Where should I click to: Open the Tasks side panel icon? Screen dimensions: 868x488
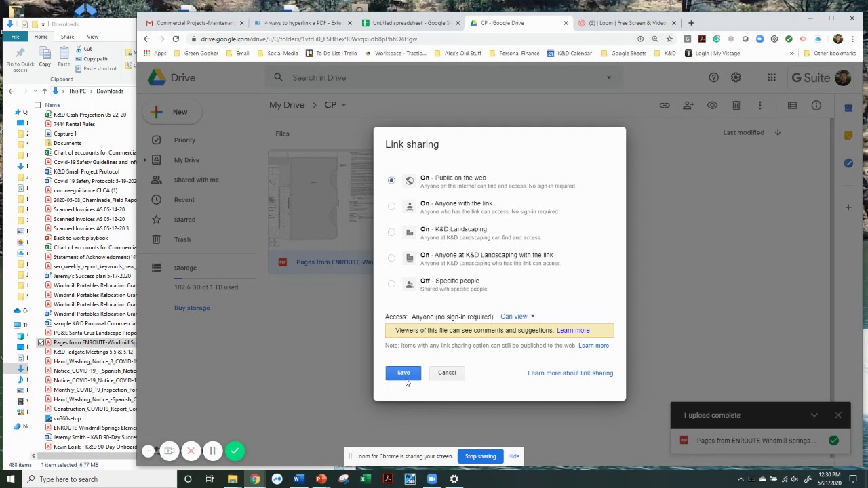[848, 163]
